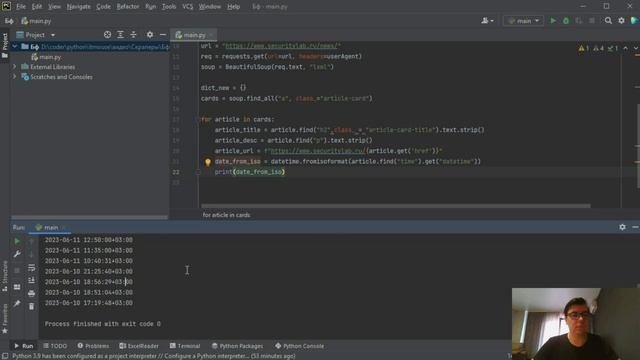Click the 'for article in cards' breadcrumb
640x360 pixels.
point(227,215)
